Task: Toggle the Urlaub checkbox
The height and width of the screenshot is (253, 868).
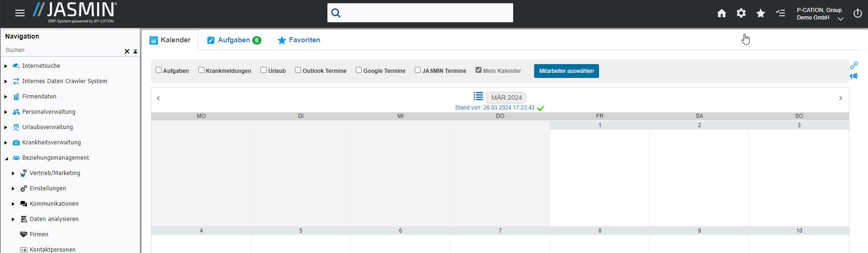Action: pos(264,70)
